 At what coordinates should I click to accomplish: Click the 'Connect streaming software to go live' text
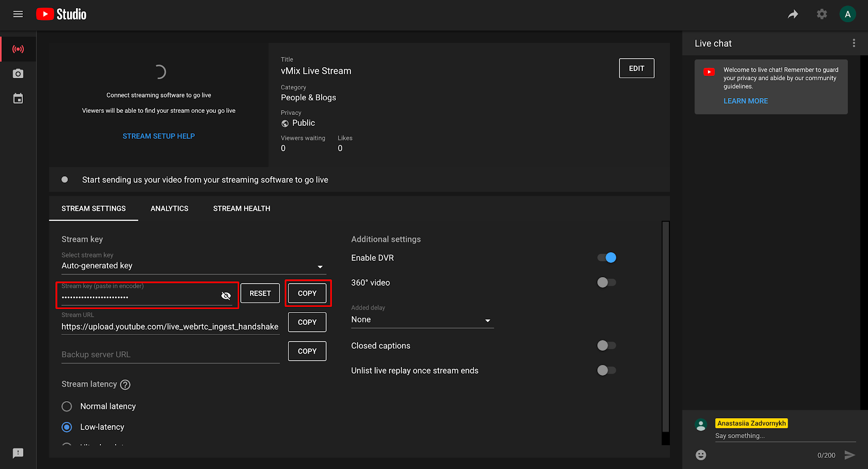click(x=158, y=95)
